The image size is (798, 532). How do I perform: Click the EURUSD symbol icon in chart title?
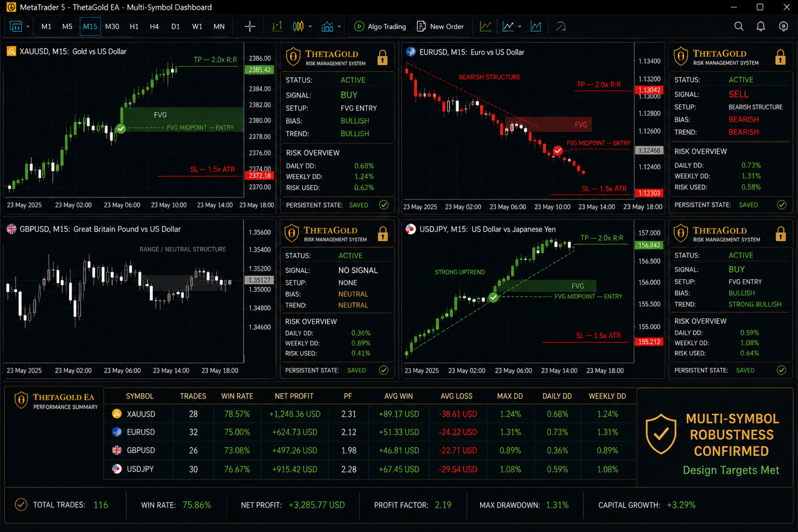click(411, 52)
